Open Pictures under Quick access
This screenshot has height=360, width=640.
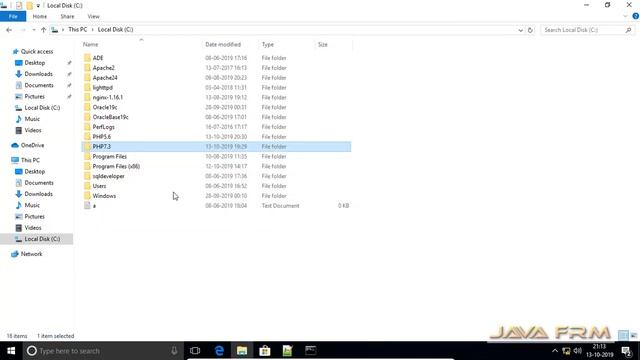pos(34,96)
